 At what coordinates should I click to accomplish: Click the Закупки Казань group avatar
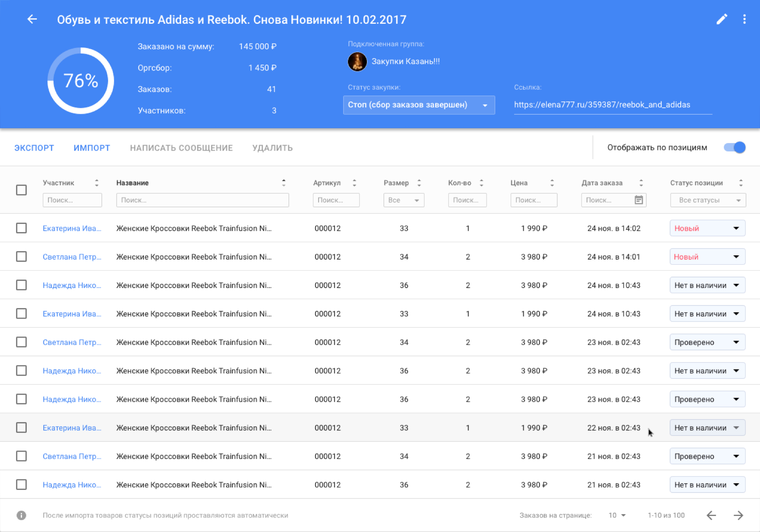[357, 62]
